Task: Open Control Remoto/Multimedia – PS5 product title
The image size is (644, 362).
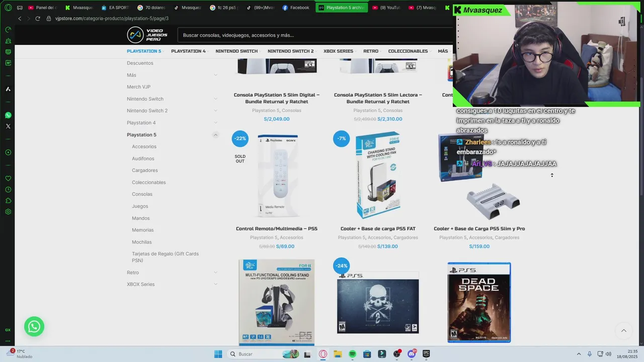Action: [277, 229]
